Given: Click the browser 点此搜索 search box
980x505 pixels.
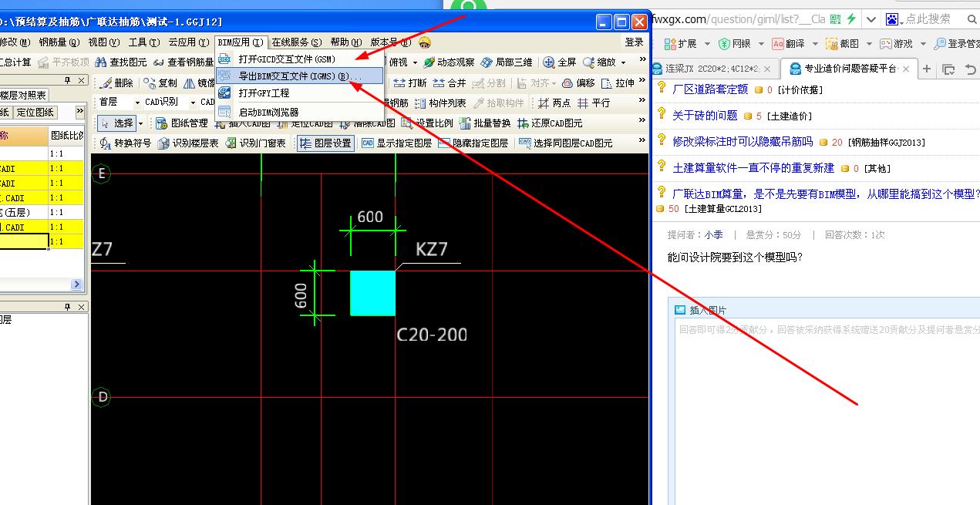Looking at the screenshot, I should (928, 19).
